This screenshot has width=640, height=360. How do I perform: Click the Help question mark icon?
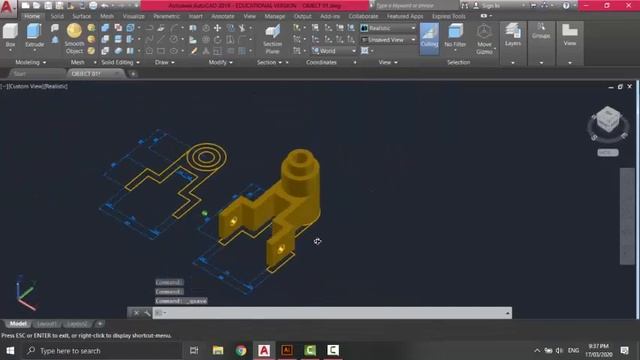566,5
